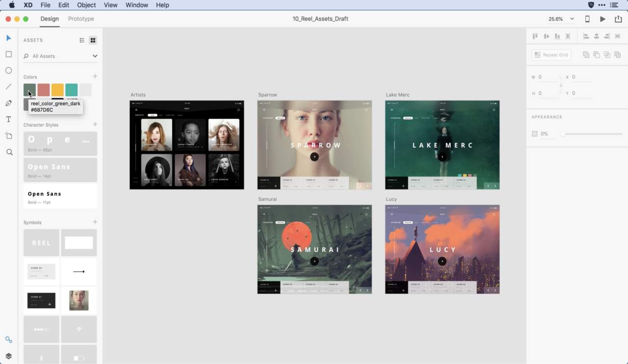Toggle the Repeat Grid button
Viewport: 628px width, 364px height.
[x=551, y=55]
